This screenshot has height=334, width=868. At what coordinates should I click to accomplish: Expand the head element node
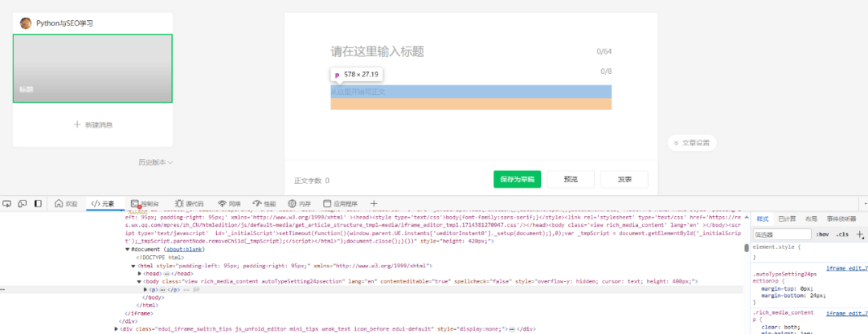pyautogui.click(x=140, y=274)
